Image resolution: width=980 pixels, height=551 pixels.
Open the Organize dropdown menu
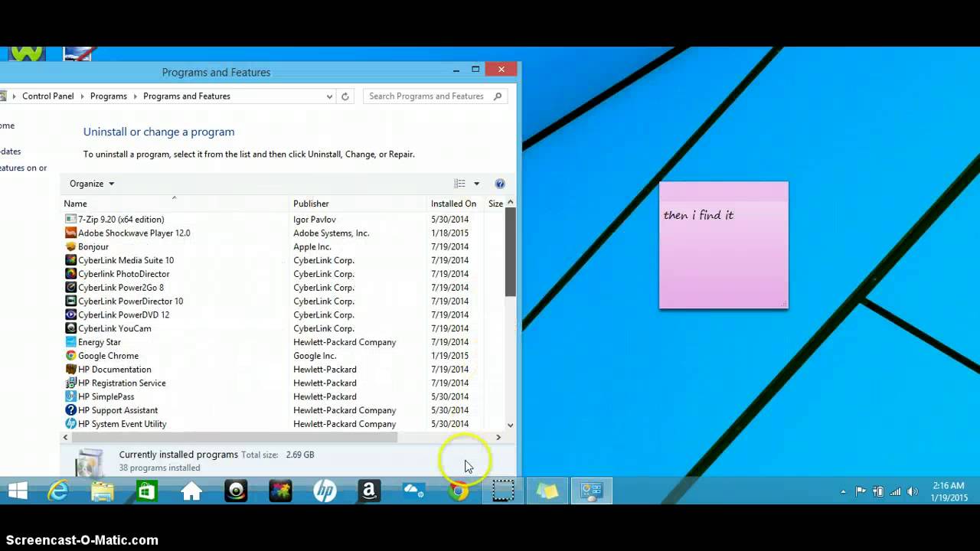tap(92, 184)
